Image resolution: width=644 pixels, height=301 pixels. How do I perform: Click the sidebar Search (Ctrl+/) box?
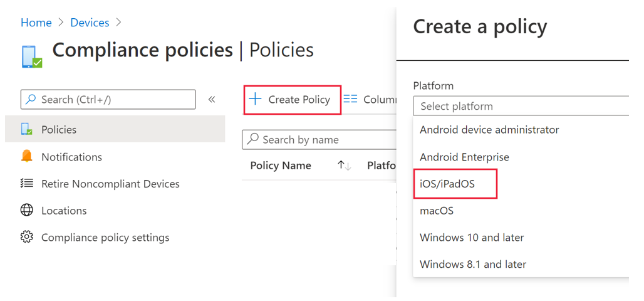[108, 100]
